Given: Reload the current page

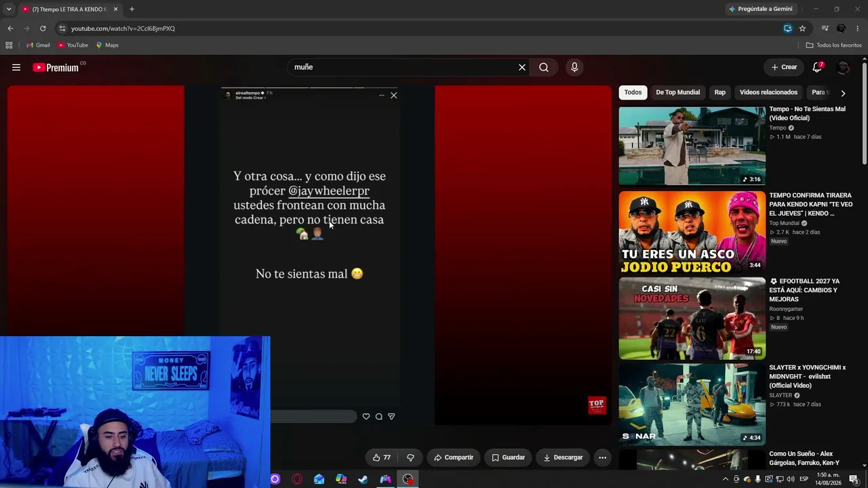Looking at the screenshot, I should (x=43, y=28).
